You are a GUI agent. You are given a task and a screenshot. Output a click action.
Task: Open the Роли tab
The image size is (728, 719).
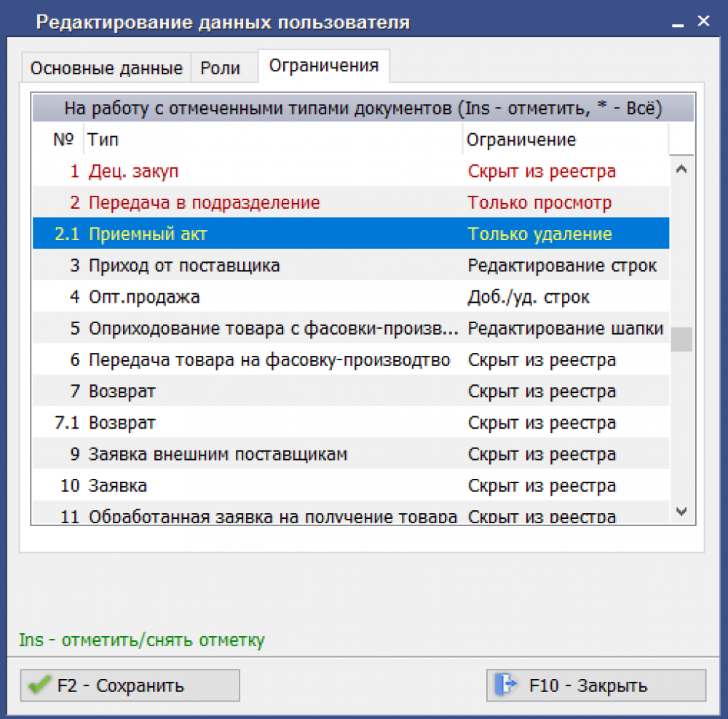pos(220,68)
